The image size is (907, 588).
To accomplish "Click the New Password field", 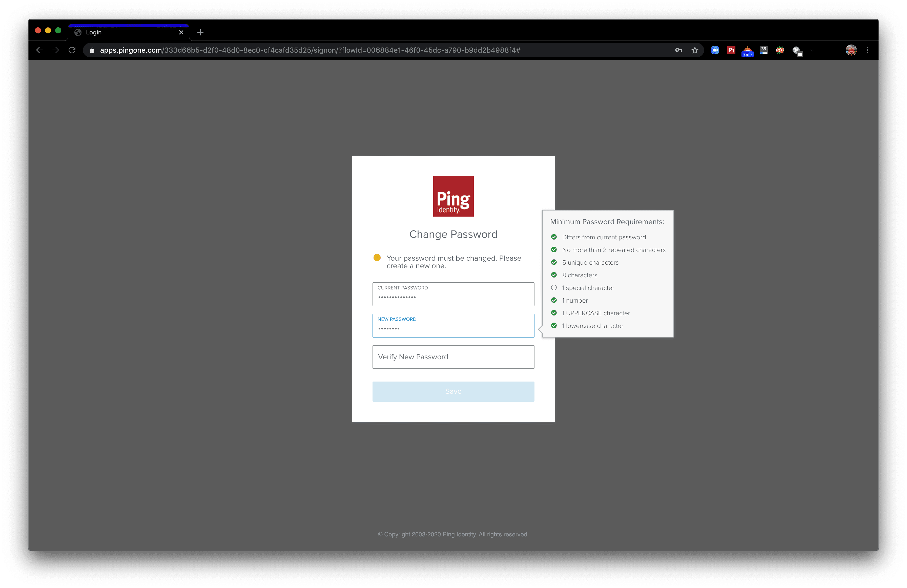I will pyautogui.click(x=453, y=325).
